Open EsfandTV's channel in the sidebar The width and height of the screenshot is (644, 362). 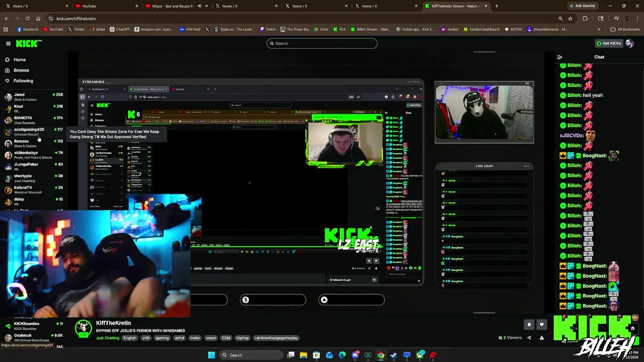[x=33, y=190]
